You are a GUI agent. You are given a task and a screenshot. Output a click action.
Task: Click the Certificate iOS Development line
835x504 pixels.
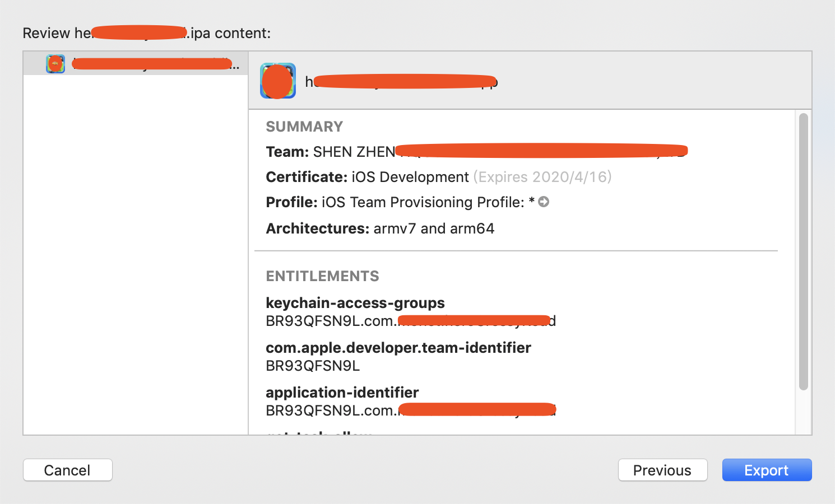pos(367,177)
